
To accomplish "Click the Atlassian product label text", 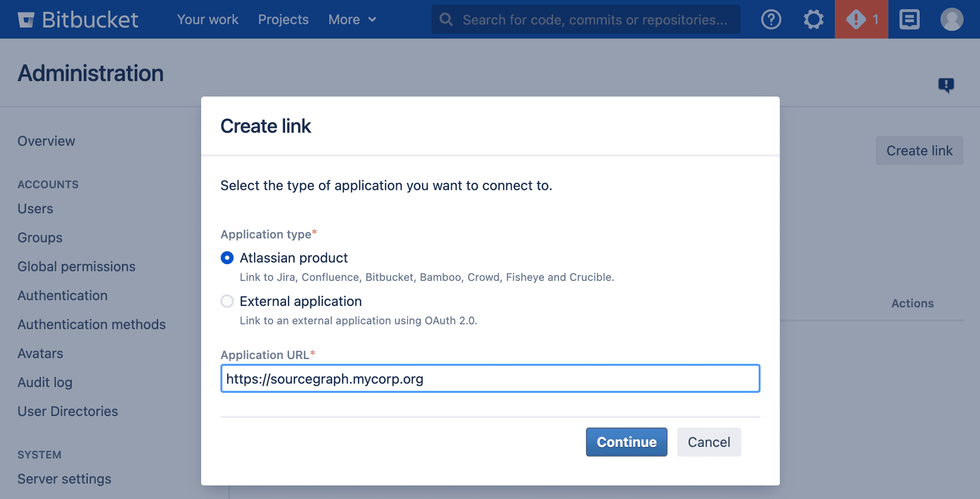I will point(294,258).
